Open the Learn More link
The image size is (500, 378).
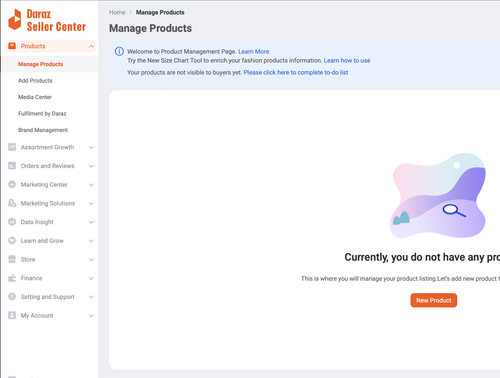(x=254, y=51)
